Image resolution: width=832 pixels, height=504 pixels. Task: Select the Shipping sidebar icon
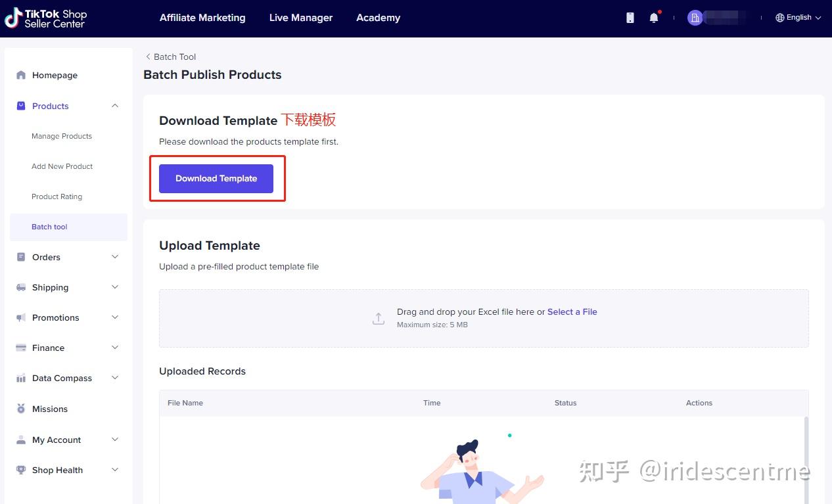click(20, 287)
